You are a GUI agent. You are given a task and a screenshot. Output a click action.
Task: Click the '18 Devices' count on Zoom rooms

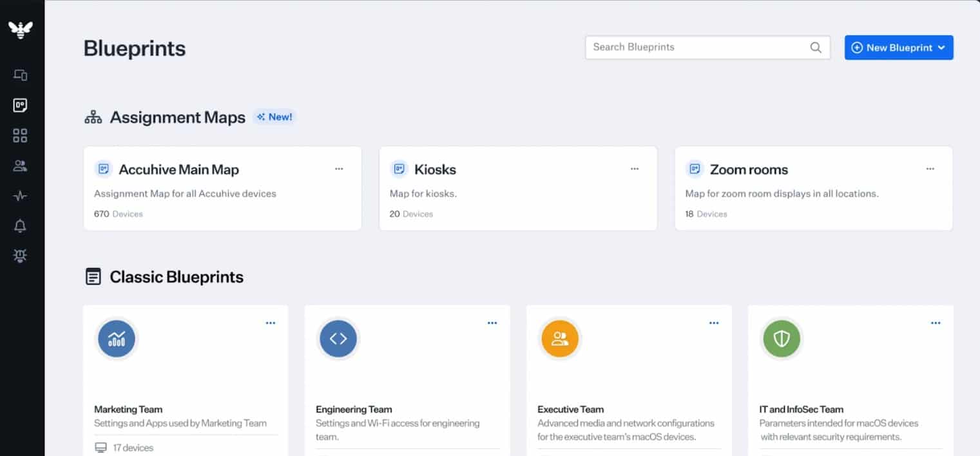click(706, 214)
